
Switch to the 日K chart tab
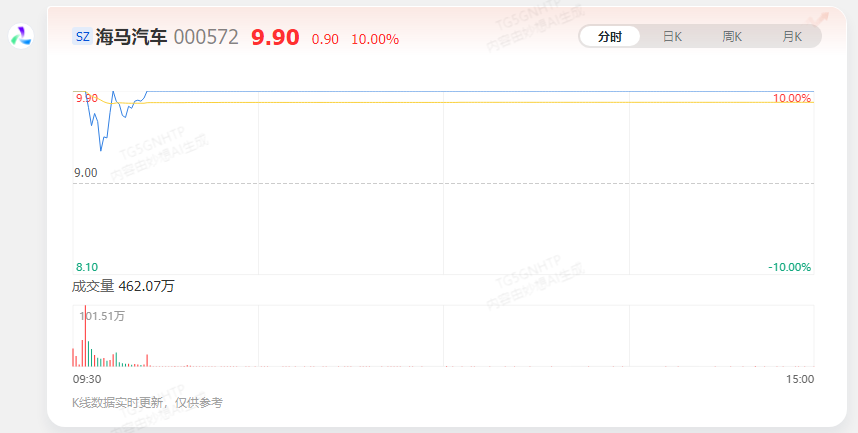(x=672, y=37)
